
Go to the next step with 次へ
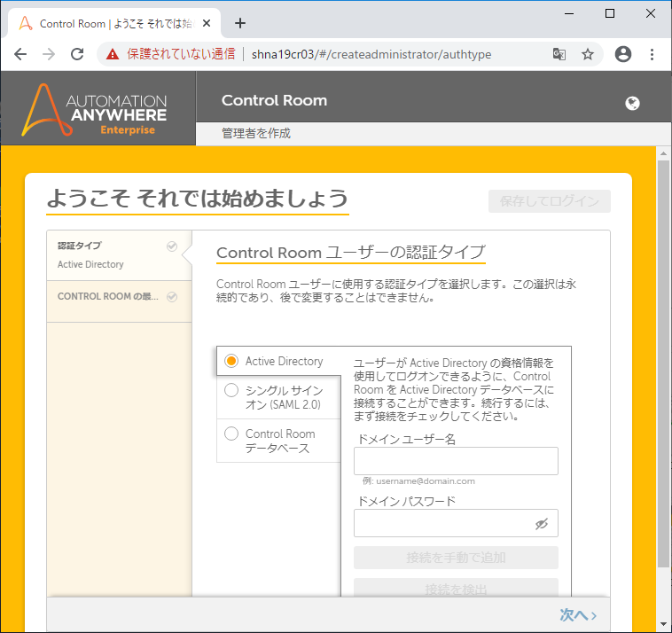578,615
